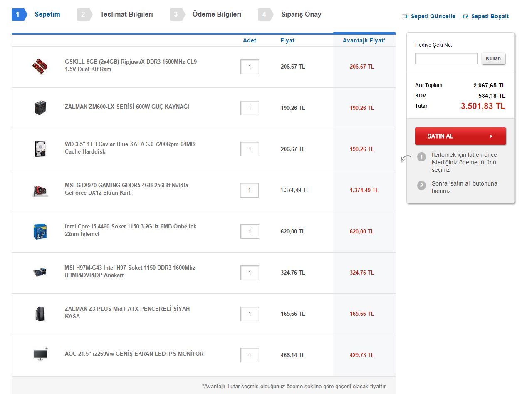Click the Sepeti Boşalt link
This screenshot has width=532, height=394.
click(490, 17)
